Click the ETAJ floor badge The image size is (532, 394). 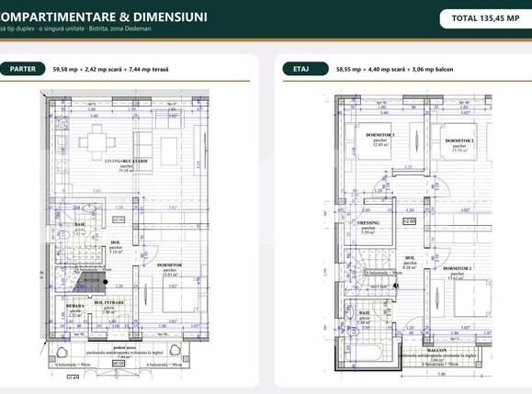[305, 69]
